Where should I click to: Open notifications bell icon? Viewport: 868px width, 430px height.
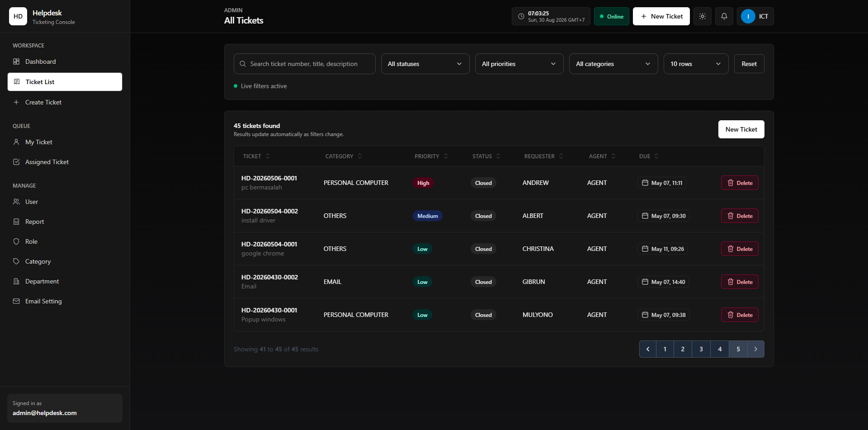pyautogui.click(x=724, y=16)
